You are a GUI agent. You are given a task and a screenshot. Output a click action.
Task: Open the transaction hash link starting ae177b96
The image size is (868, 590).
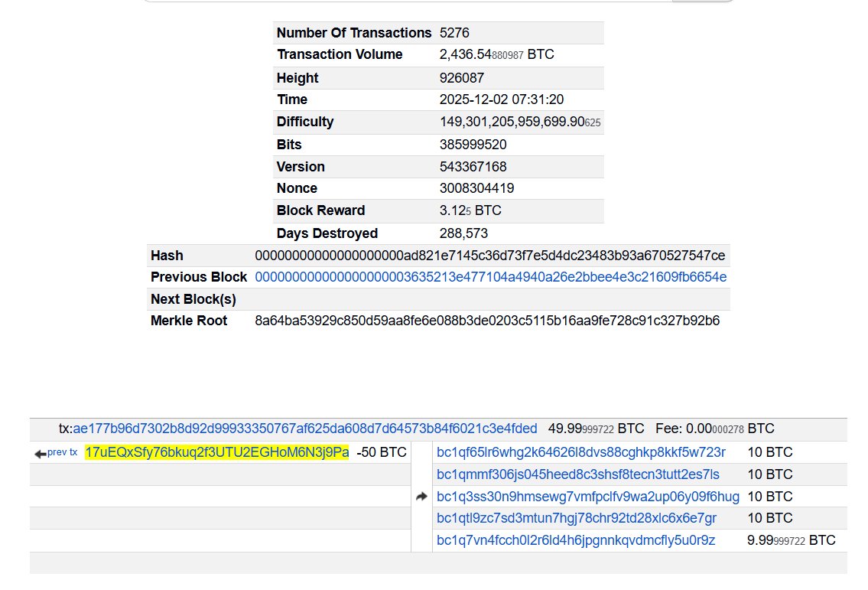[x=305, y=429]
